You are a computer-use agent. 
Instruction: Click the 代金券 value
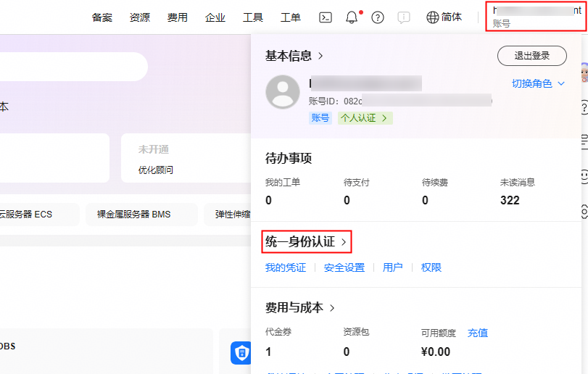click(268, 352)
